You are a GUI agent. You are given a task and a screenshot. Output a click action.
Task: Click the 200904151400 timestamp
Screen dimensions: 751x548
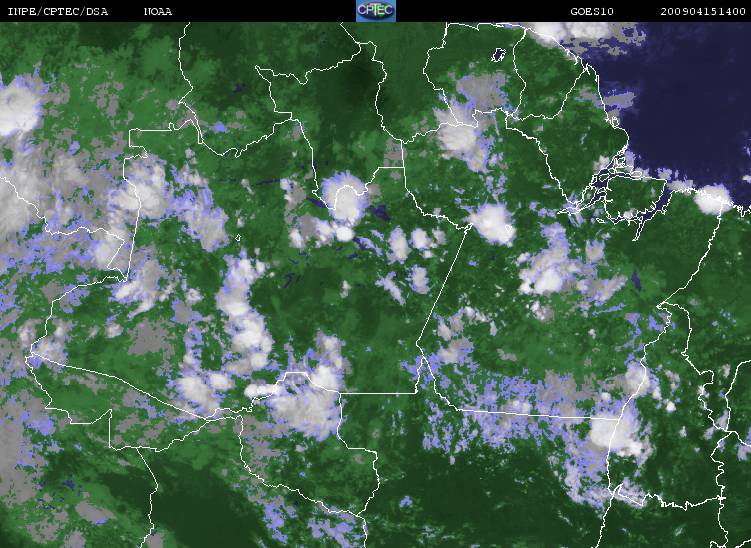pos(703,11)
